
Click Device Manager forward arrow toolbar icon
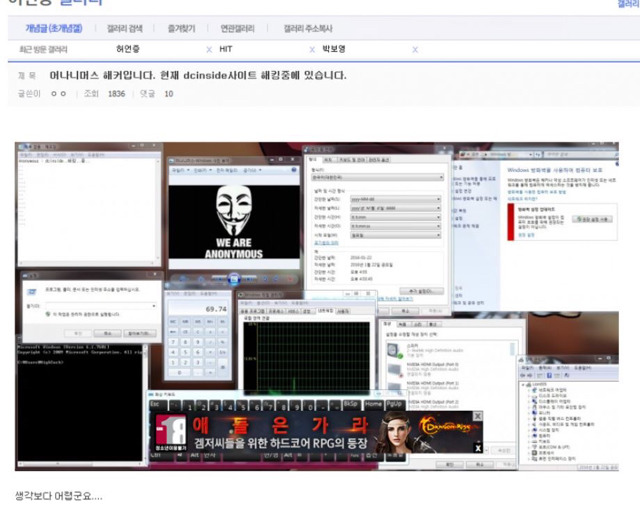(530, 376)
